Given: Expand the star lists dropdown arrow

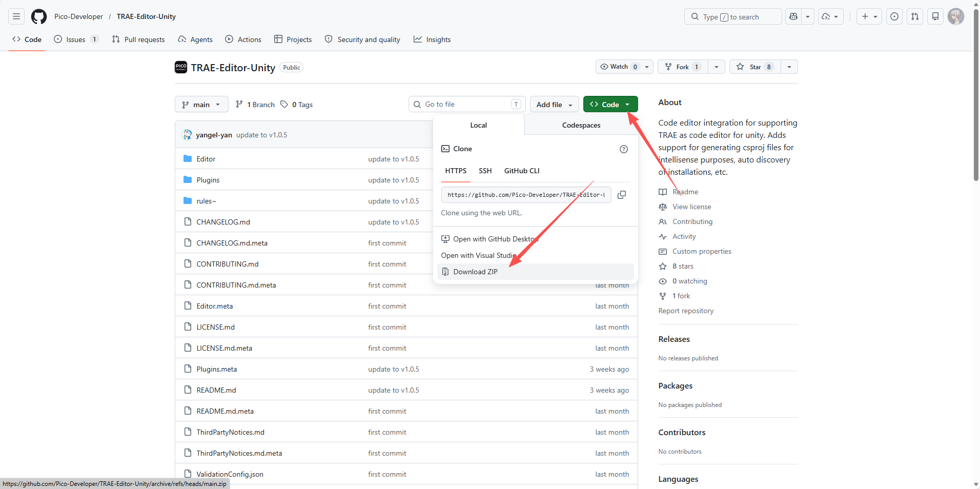Looking at the screenshot, I should pyautogui.click(x=789, y=67).
